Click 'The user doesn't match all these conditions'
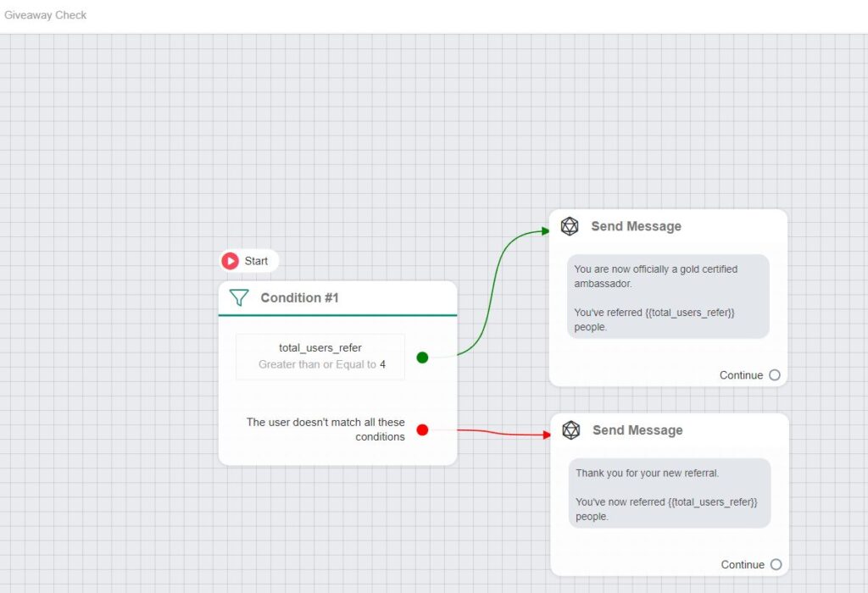Screen dimensions: 868x593 [325, 430]
